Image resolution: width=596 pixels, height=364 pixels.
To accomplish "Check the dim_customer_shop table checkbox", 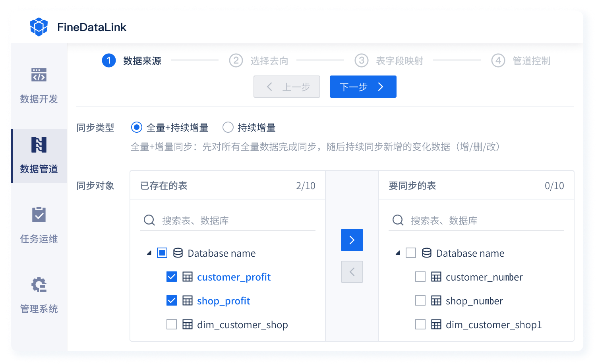I will pos(172,324).
